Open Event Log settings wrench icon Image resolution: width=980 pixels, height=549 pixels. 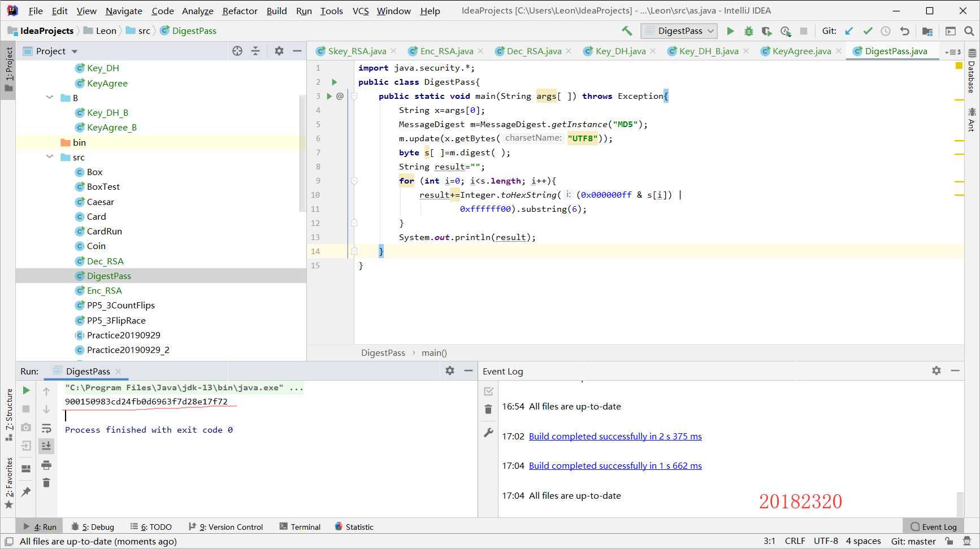488,433
